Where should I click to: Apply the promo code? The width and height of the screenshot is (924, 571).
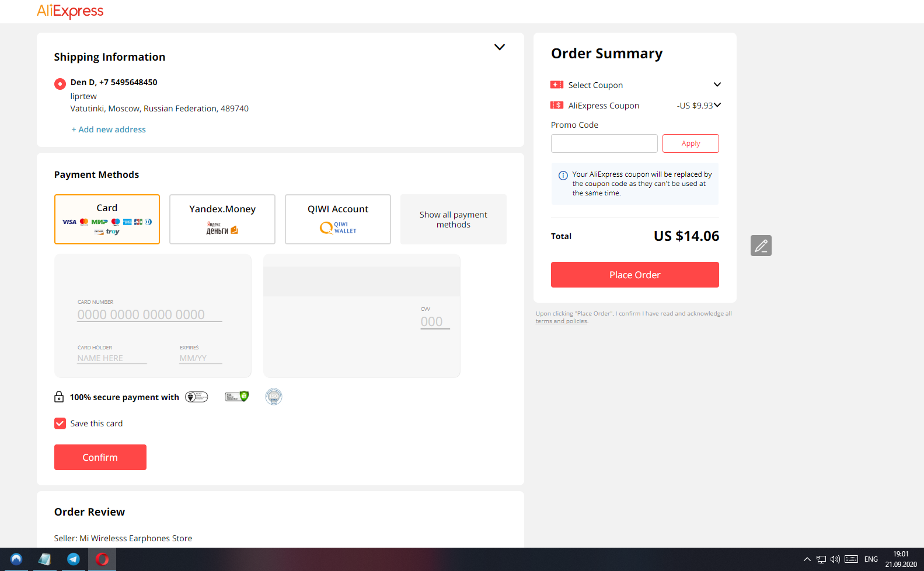click(x=691, y=143)
